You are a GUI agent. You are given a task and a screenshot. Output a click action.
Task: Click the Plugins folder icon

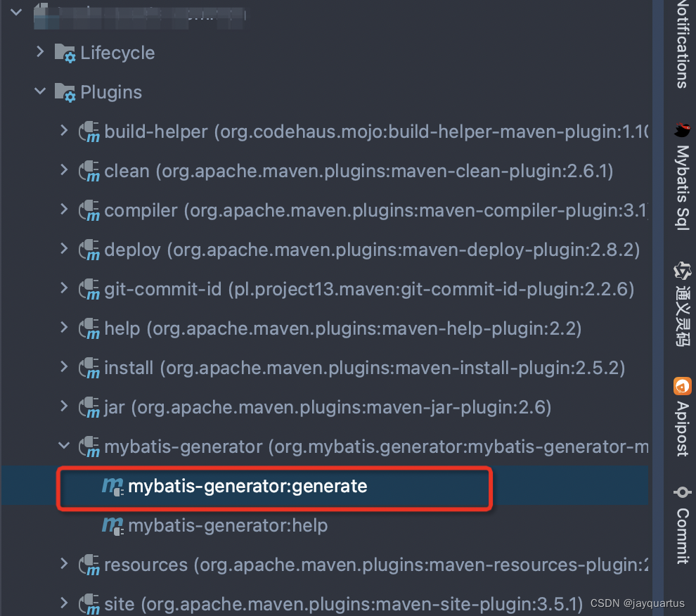[65, 93]
